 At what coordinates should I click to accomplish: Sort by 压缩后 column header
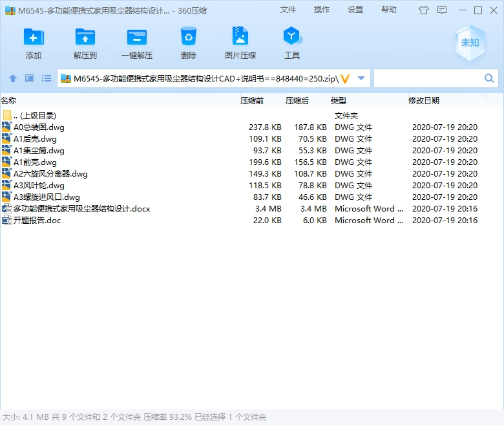(x=297, y=101)
